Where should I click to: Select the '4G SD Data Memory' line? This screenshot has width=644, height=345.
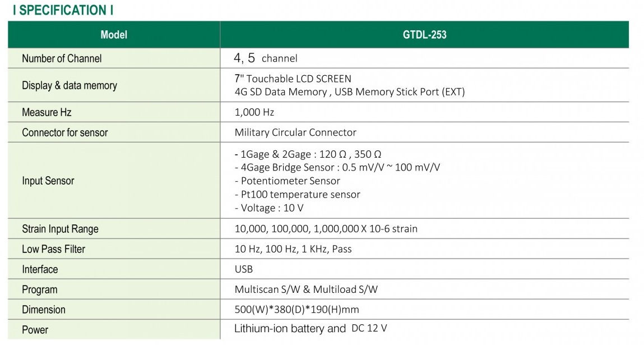(350, 91)
